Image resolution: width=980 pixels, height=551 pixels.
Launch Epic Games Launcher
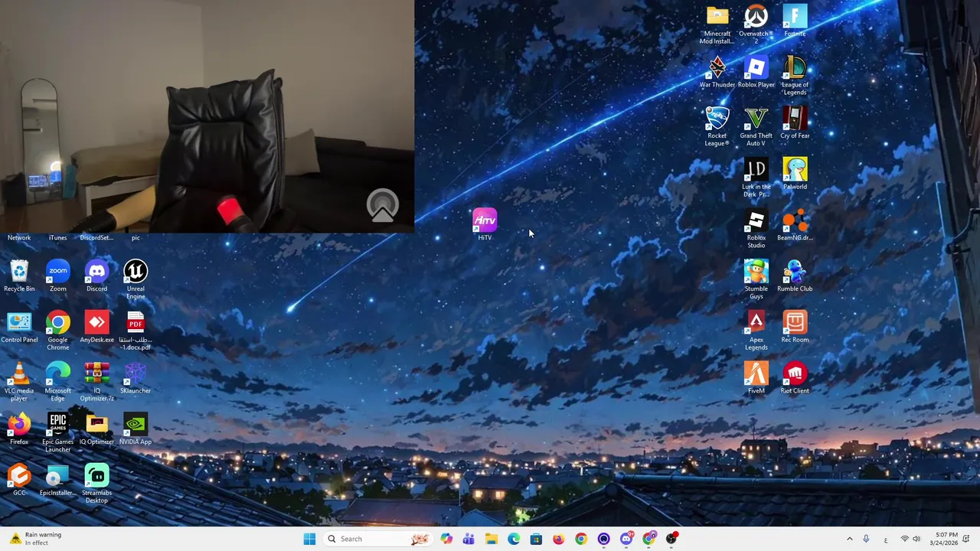pyautogui.click(x=58, y=433)
